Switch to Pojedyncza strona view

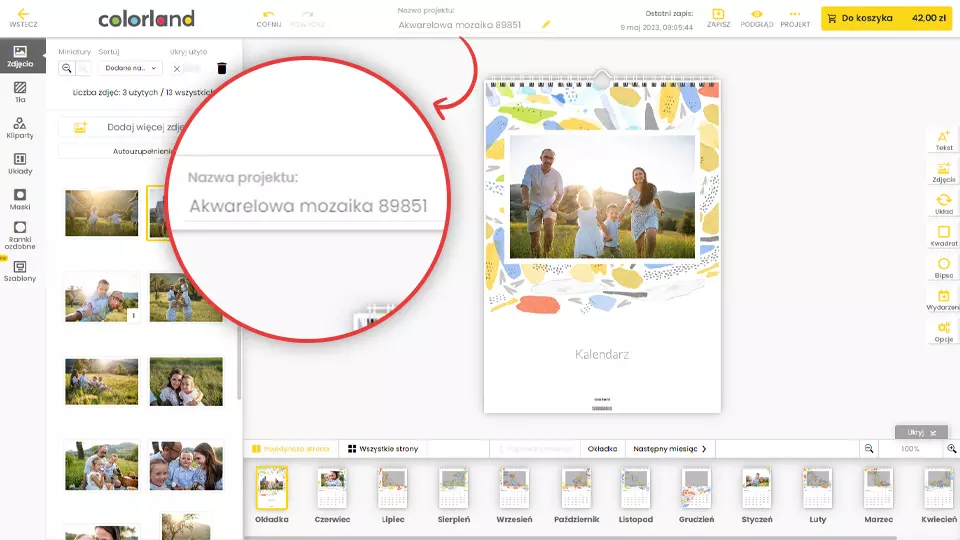point(290,449)
